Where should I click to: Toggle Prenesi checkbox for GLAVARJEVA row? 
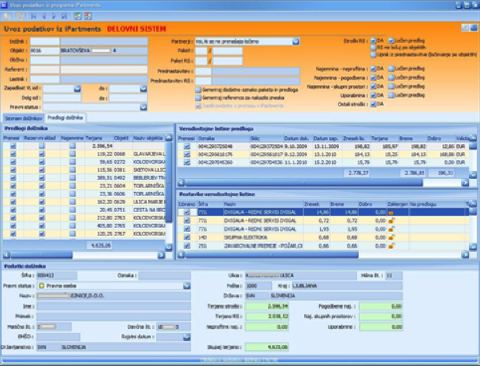pyautogui.click(x=13, y=154)
